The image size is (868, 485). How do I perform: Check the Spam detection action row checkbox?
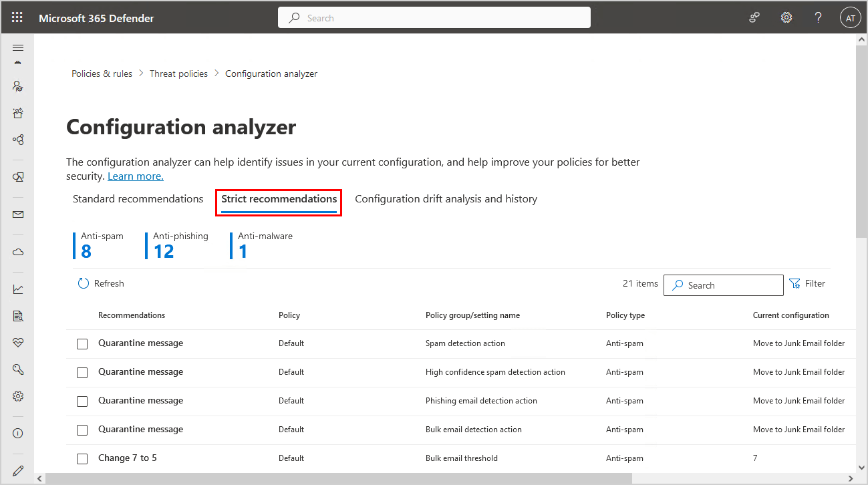pyautogui.click(x=82, y=344)
